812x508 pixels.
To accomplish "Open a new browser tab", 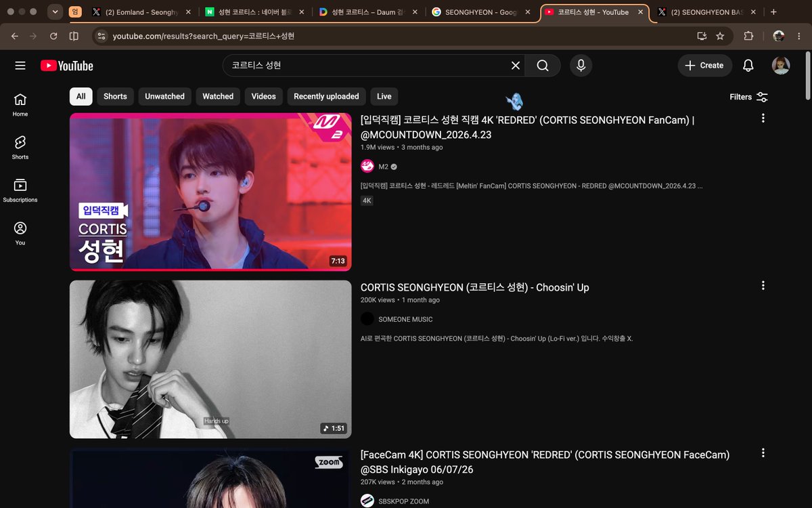I will (773, 12).
